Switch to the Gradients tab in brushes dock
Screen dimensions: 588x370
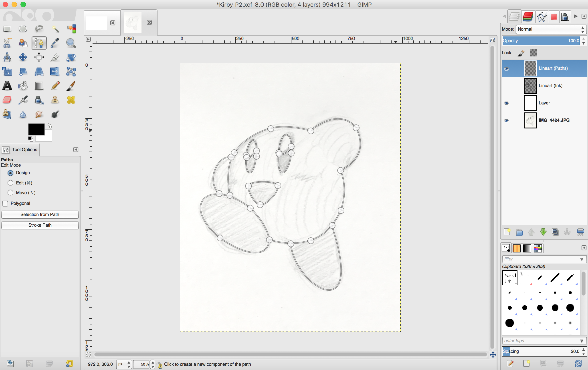[x=527, y=248]
